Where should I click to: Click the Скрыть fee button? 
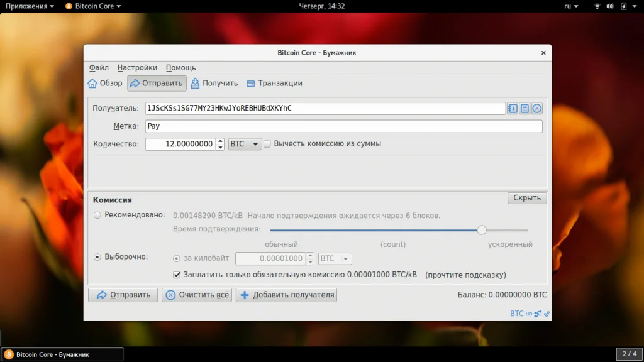pyautogui.click(x=527, y=198)
